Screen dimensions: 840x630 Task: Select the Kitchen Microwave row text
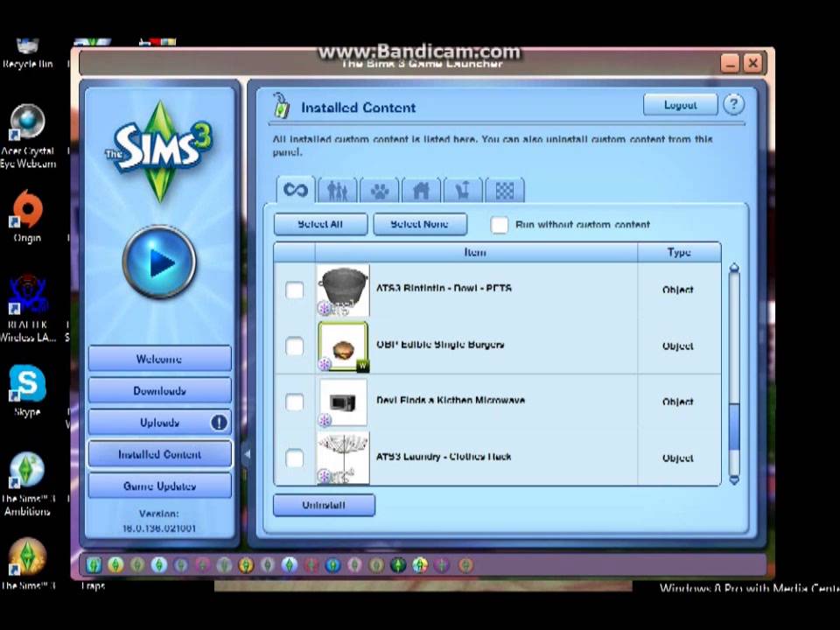[x=451, y=400]
